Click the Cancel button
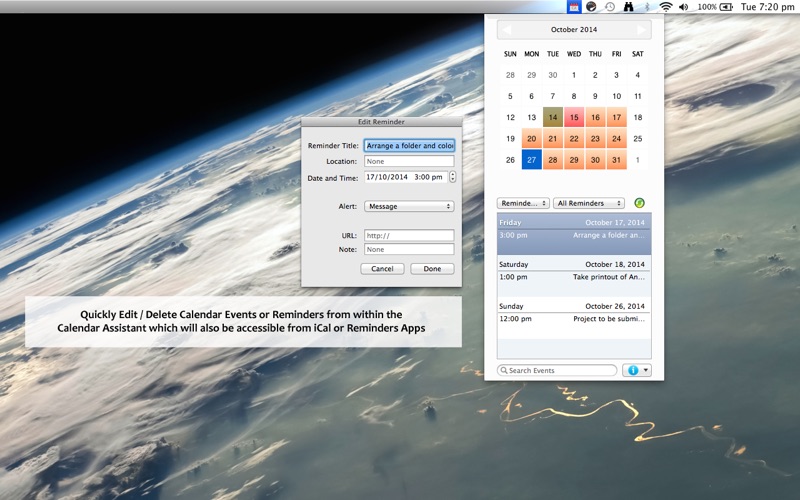Screen dimensions: 800x500 coord(382,269)
